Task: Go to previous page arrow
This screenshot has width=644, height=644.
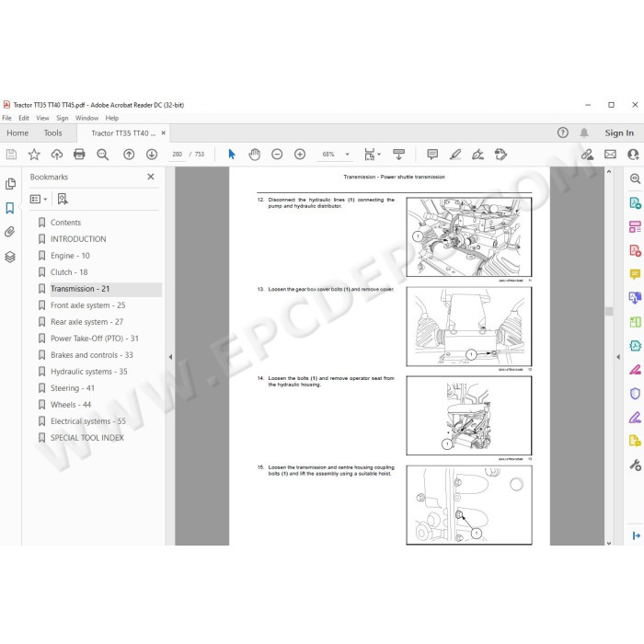Action: coord(129,155)
